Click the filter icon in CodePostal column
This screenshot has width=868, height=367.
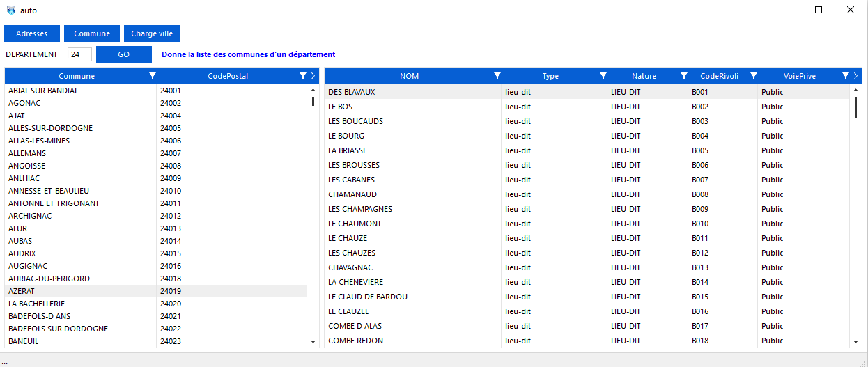pyautogui.click(x=303, y=76)
